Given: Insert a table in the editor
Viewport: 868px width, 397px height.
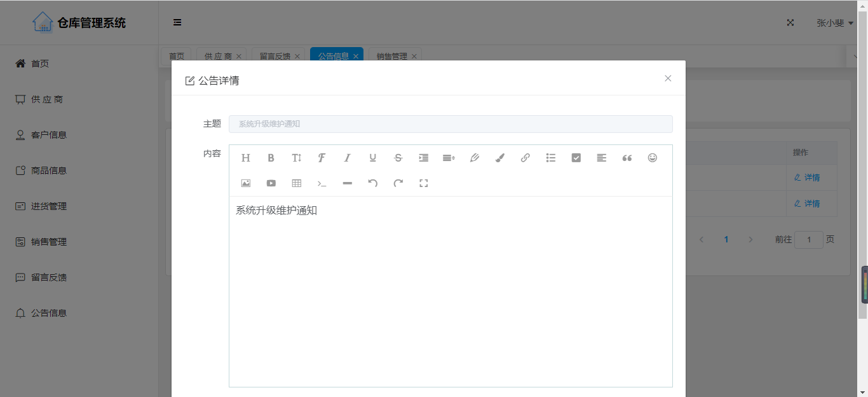Looking at the screenshot, I should 297,183.
